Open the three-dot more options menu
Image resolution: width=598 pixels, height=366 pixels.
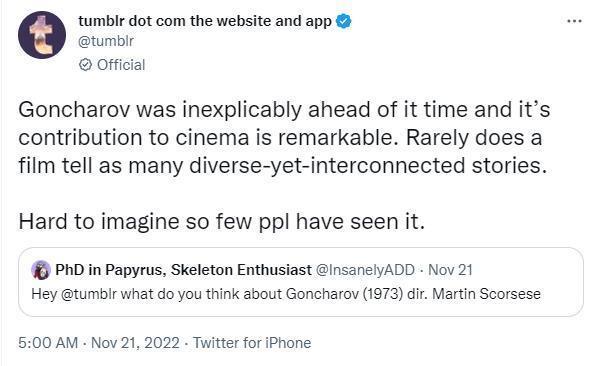[574, 21]
